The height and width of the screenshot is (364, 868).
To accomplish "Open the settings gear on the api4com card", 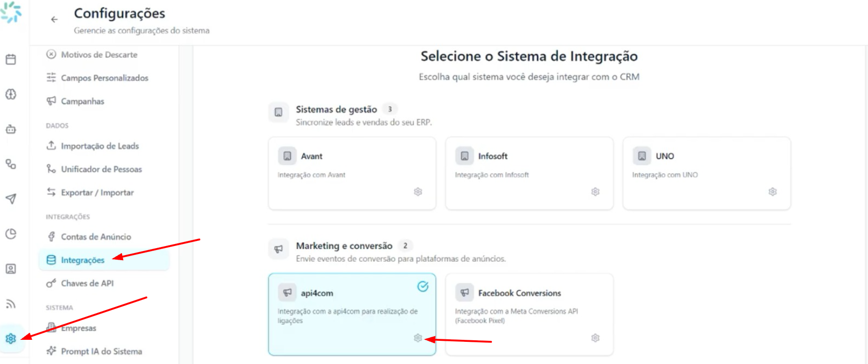I will (418, 338).
